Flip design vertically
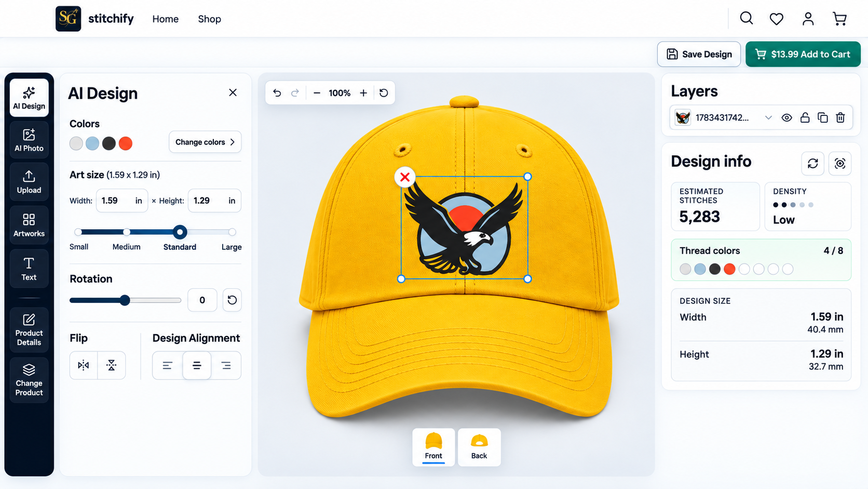 pyautogui.click(x=112, y=365)
